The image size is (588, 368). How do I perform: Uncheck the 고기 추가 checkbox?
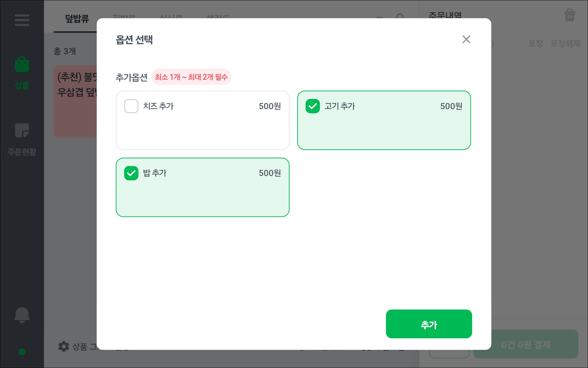tap(313, 106)
